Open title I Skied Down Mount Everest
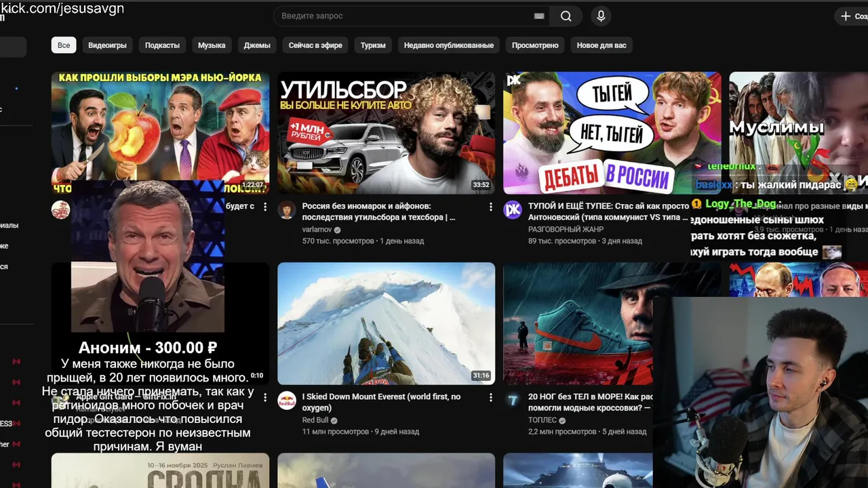This screenshot has width=868, height=488. (x=381, y=402)
